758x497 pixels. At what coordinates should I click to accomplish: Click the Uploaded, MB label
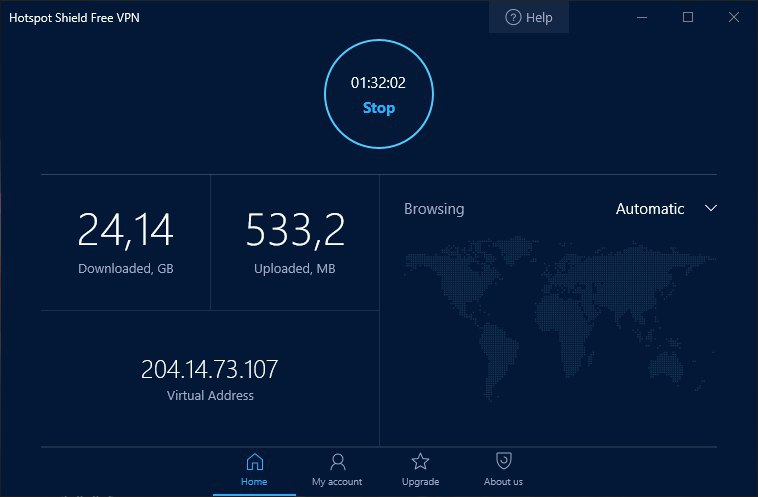tap(294, 268)
